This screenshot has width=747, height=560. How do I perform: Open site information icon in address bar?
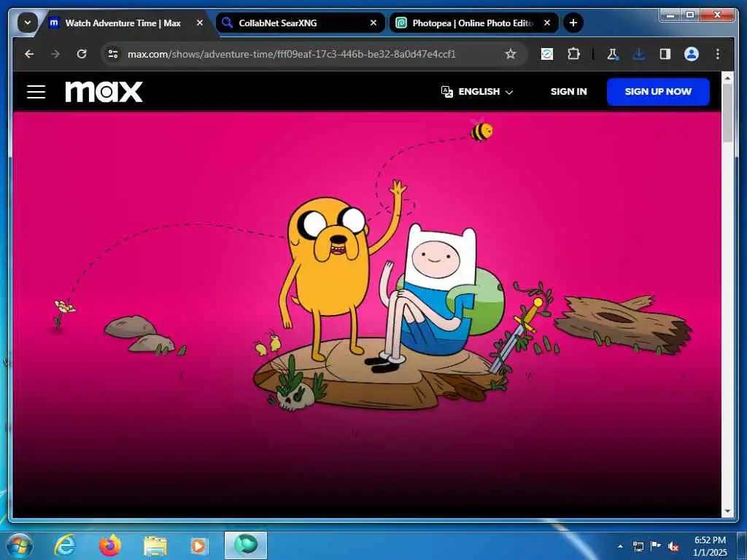pos(113,54)
